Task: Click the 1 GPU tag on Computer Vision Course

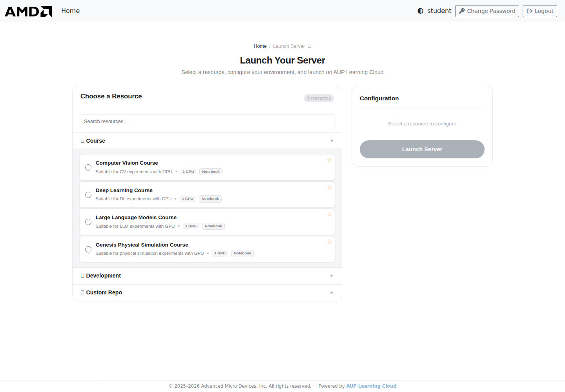Action: [x=188, y=172]
